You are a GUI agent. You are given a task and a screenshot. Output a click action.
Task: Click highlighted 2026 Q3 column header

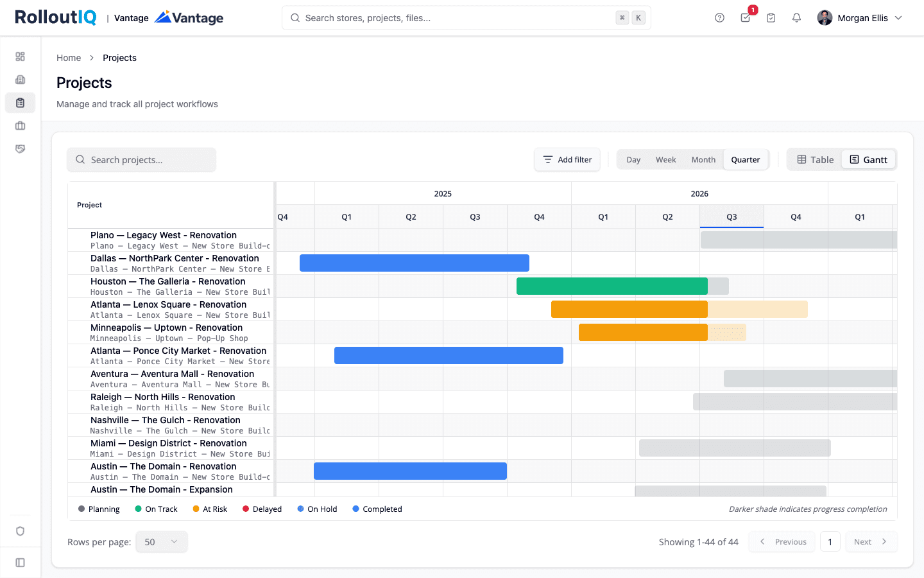tap(732, 217)
